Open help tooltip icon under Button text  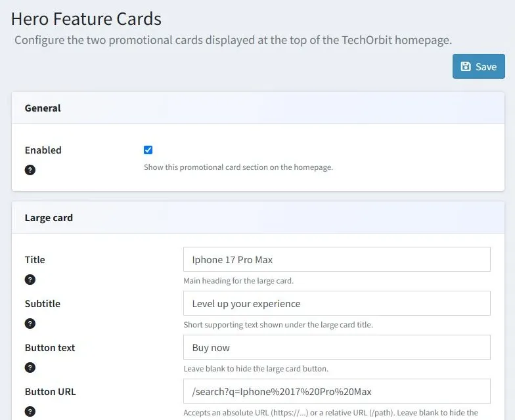[30, 367]
